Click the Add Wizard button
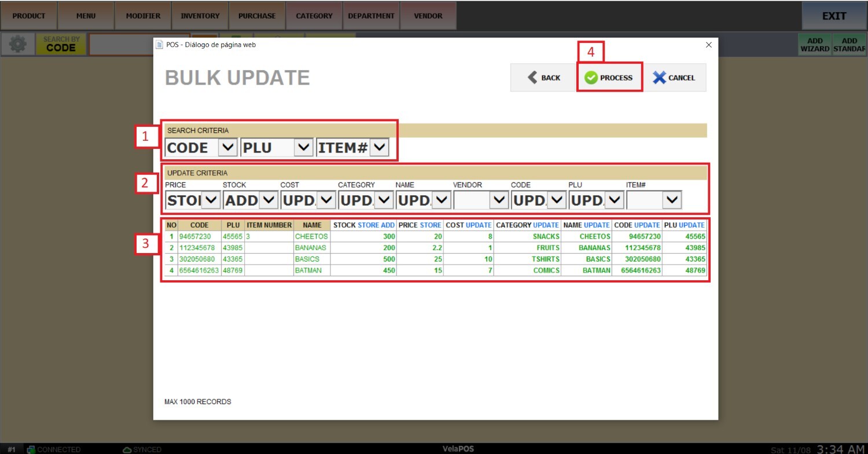This screenshot has height=454, width=868. click(814, 45)
